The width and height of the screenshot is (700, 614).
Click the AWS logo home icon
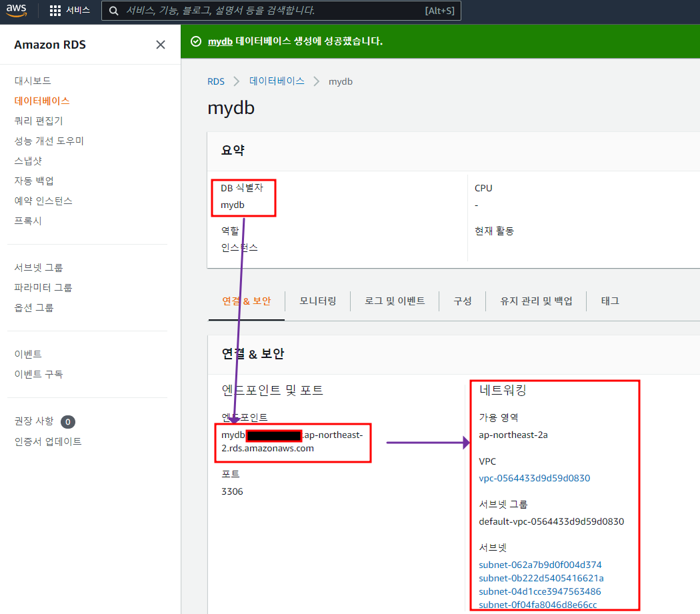pos(17,10)
